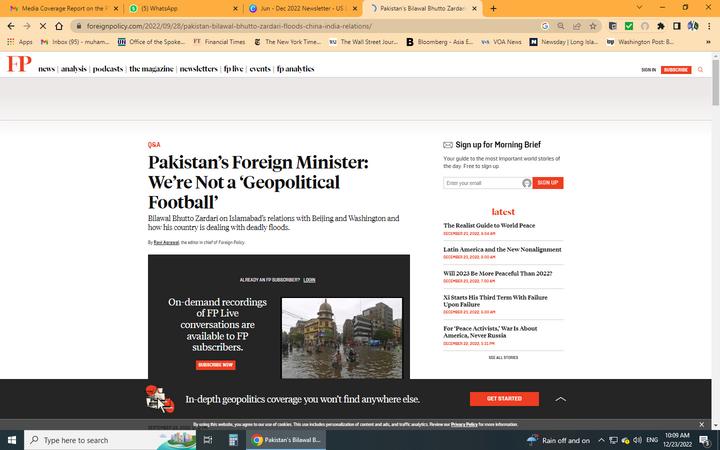
Task: Open fp analytics menu item
Action: click(295, 69)
